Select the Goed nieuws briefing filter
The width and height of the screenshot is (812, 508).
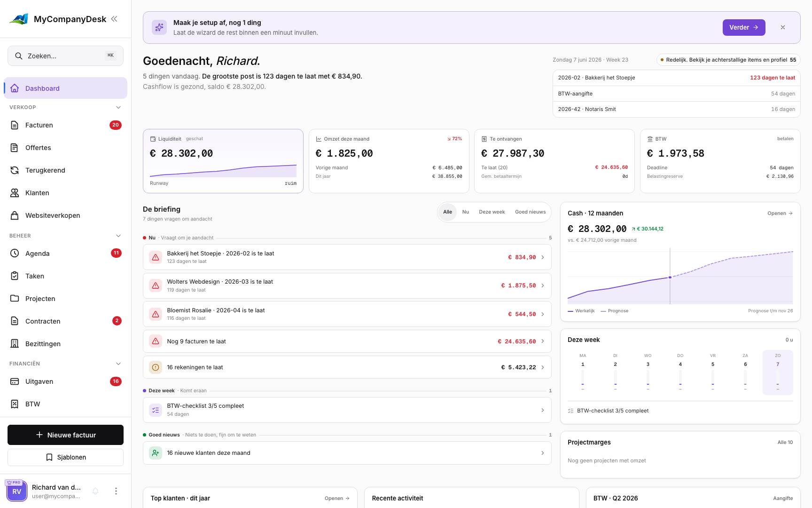click(531, 212)
